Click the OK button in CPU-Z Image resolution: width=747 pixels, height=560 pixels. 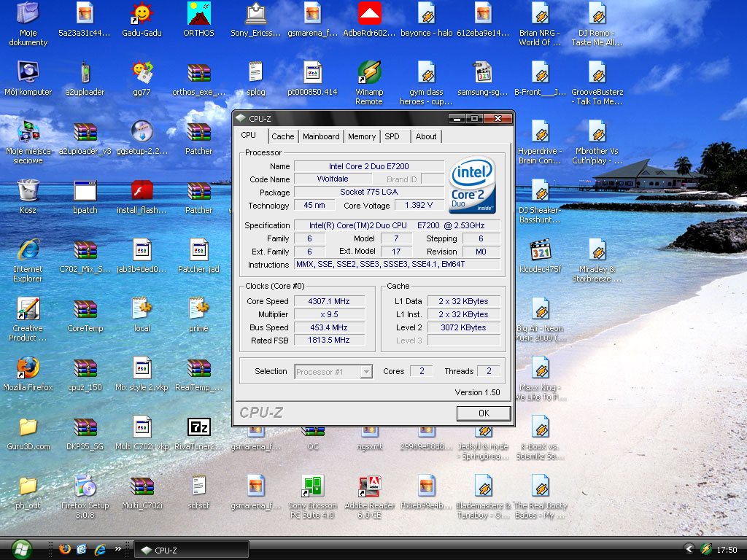(484, 413)
